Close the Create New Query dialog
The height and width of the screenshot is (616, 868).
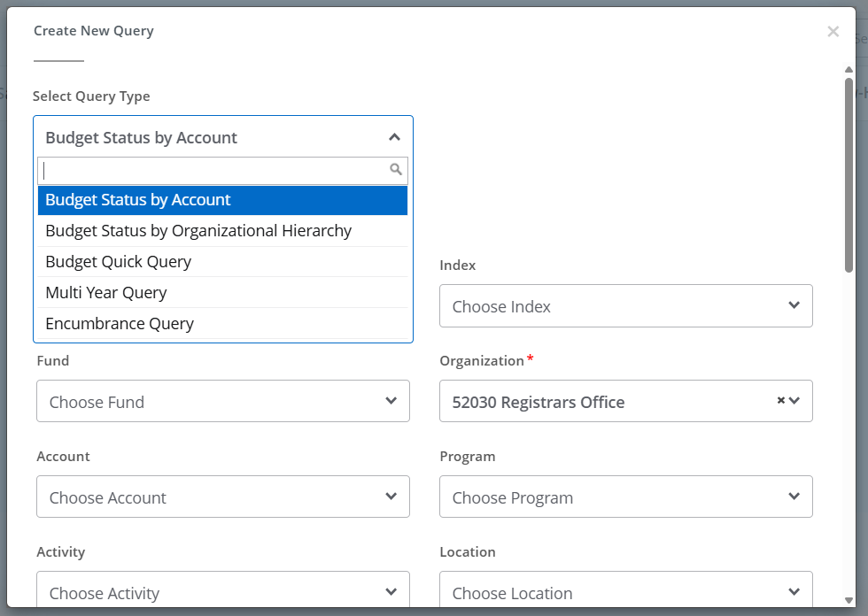833,32
